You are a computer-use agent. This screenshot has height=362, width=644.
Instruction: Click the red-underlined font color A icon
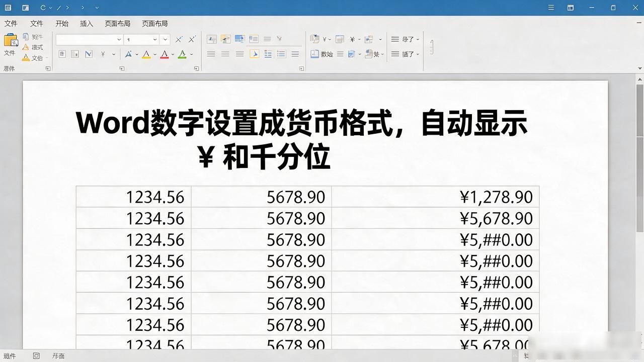[x=164, y=54]
